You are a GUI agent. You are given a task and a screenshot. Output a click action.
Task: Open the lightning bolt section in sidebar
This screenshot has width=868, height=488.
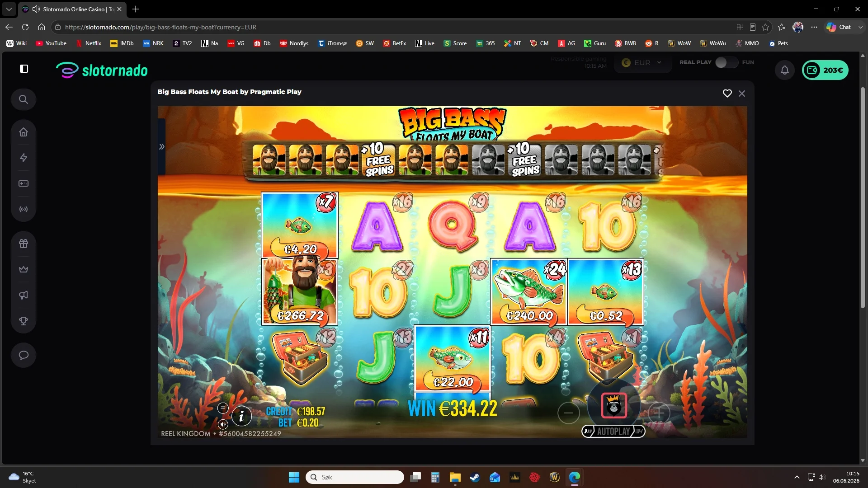click(x=24, y=158)
